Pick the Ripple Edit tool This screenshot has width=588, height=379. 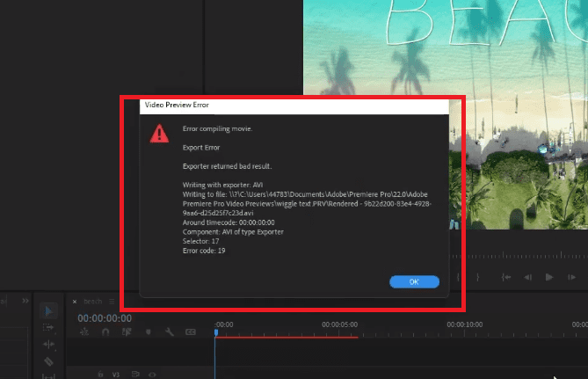click(x=48, y=344)
